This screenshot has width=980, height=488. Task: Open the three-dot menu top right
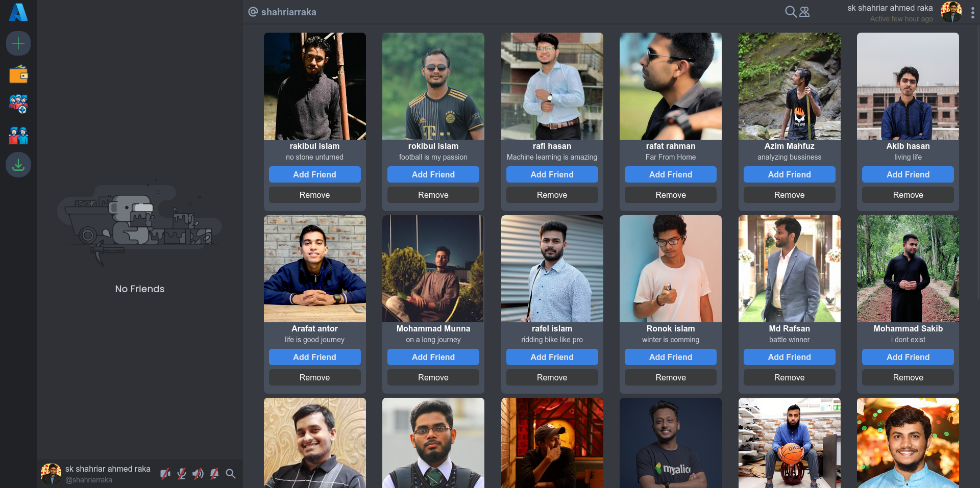pos(972,12)
